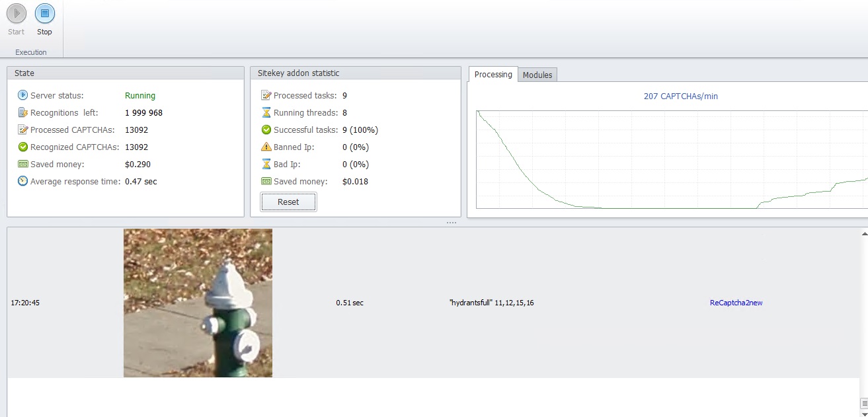868x417 pixels.
Task: Click the Processed tasks notepad icon
Action: [266, 95]
